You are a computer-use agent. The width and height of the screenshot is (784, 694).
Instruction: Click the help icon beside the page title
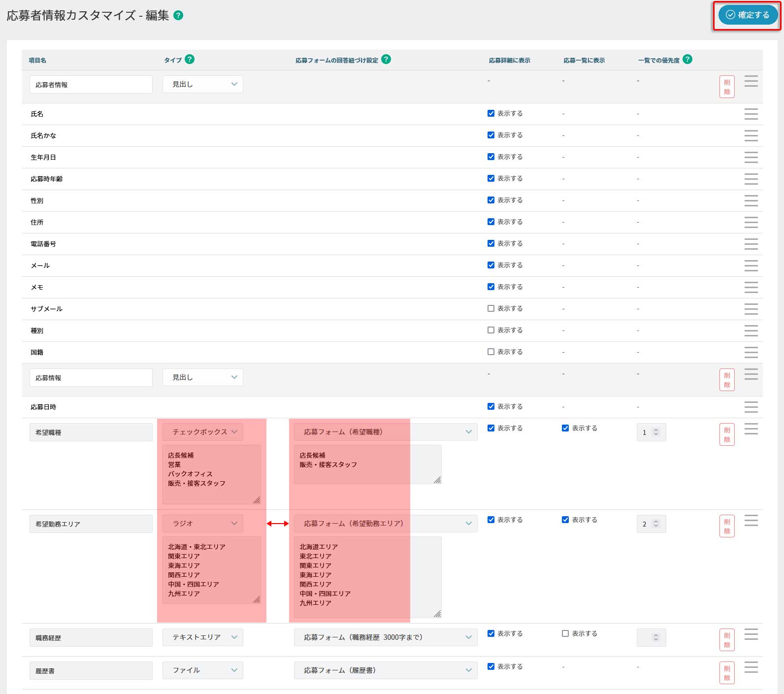[x=179, y=15]
